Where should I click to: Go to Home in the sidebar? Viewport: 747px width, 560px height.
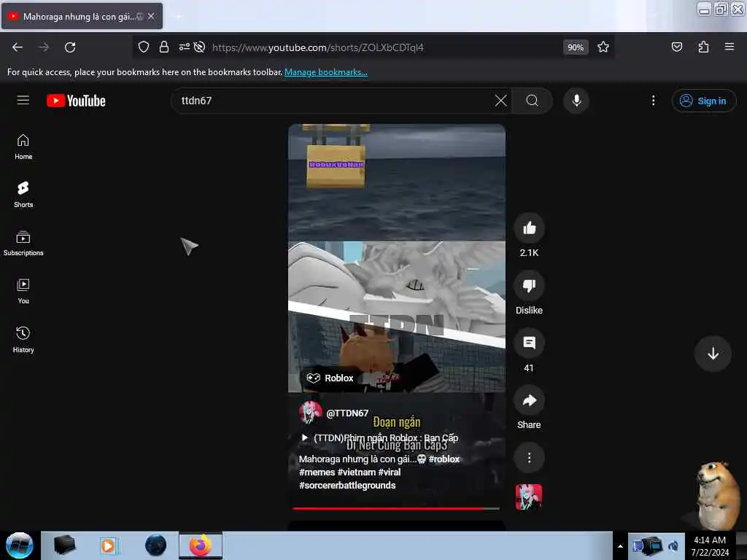(x=23, y=147)
